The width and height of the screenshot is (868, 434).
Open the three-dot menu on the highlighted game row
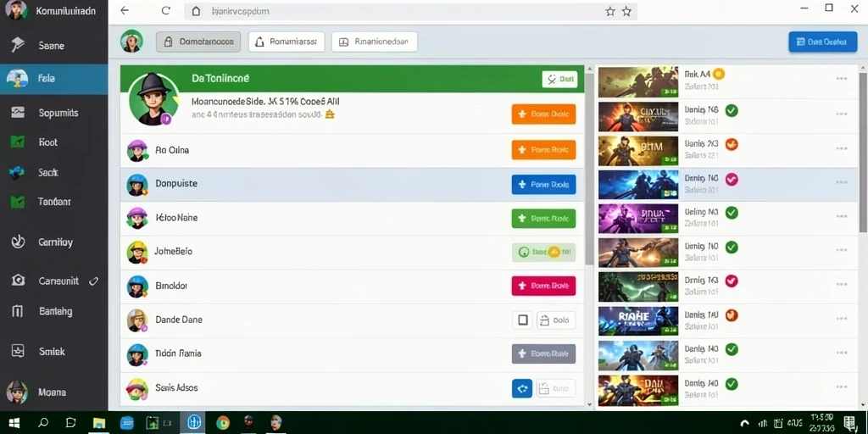[842, 182]
